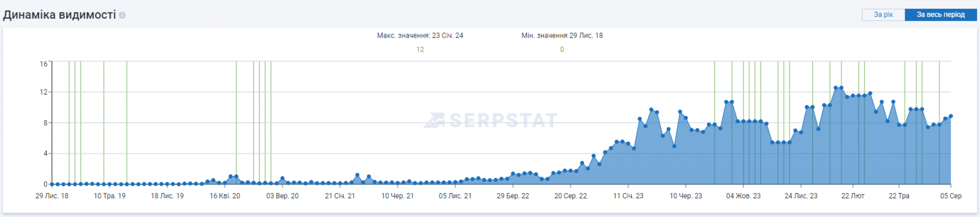Click the 22 Тра axis date
Viewport: 980px width, 217px height.
click(899, 196)
